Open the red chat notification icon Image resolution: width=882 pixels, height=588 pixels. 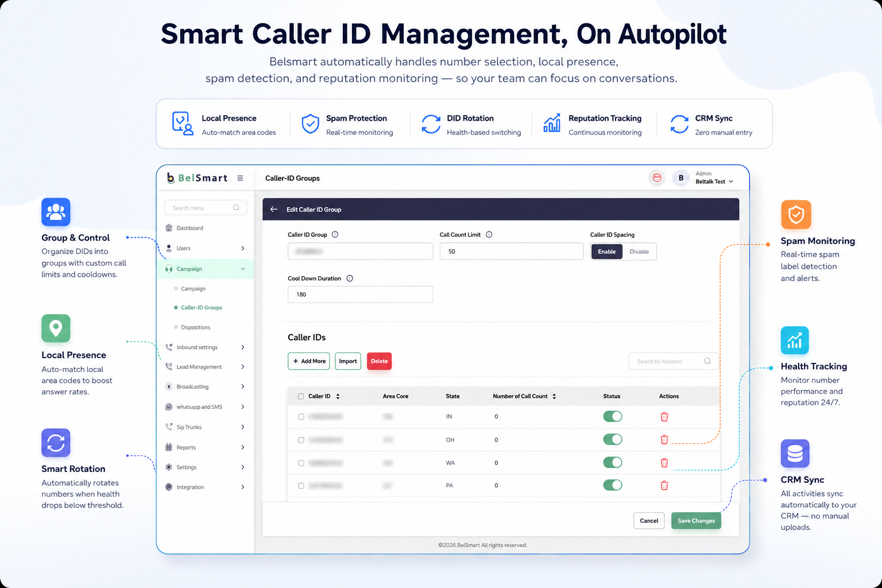pyautogui.click(x=657, y=178)
